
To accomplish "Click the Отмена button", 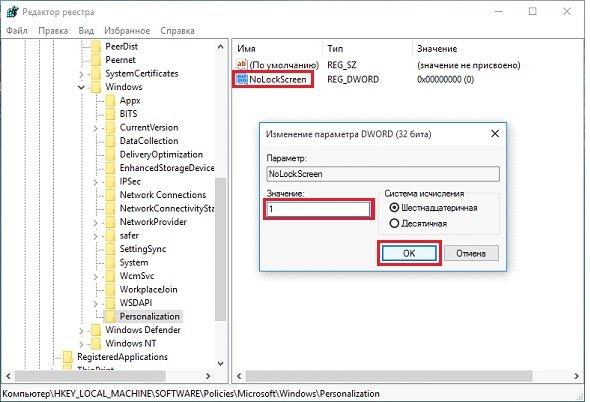I will (x=471, y=253).
